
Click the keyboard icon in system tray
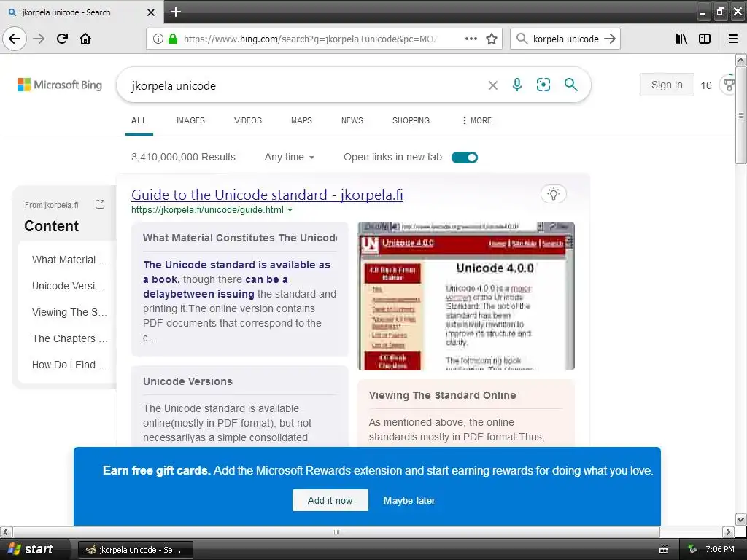point(664,550)
